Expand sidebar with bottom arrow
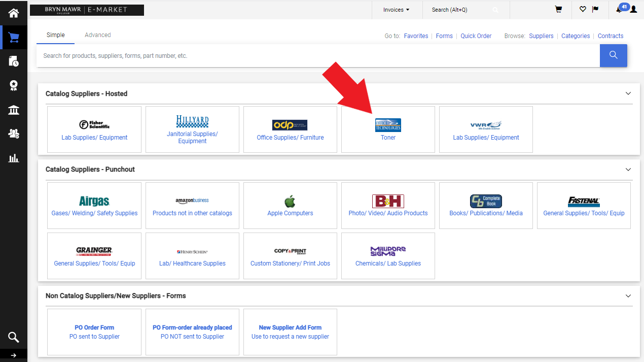 [14, 355]
